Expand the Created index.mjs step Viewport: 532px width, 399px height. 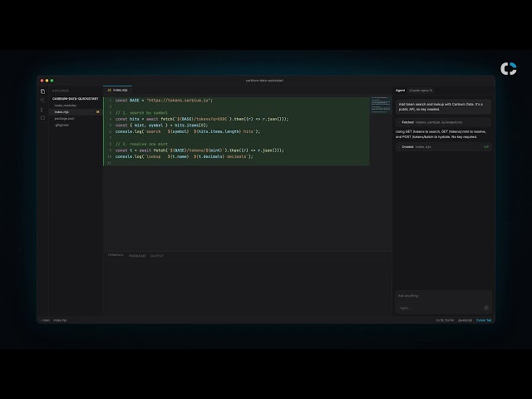click(443, 147)
